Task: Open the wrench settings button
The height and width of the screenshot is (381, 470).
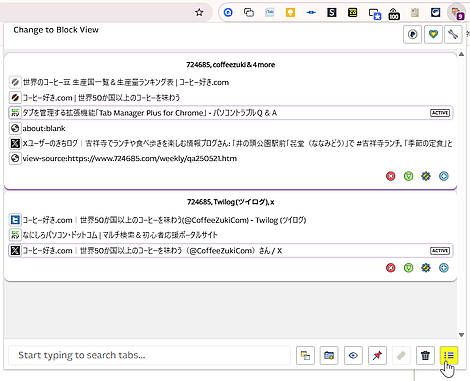Action: (x=453, y=34)
